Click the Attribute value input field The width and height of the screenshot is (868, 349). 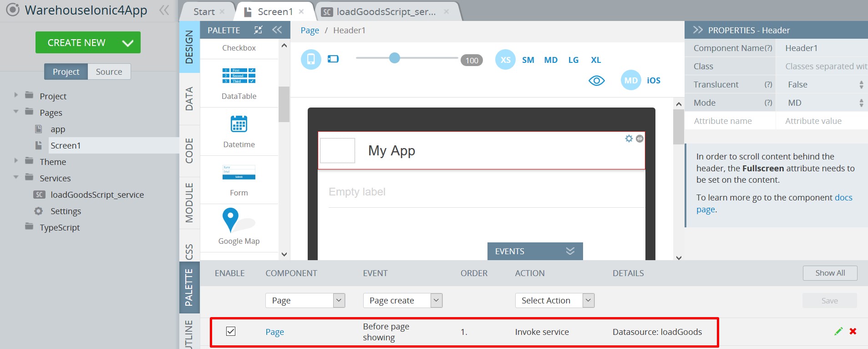(822, 121)
